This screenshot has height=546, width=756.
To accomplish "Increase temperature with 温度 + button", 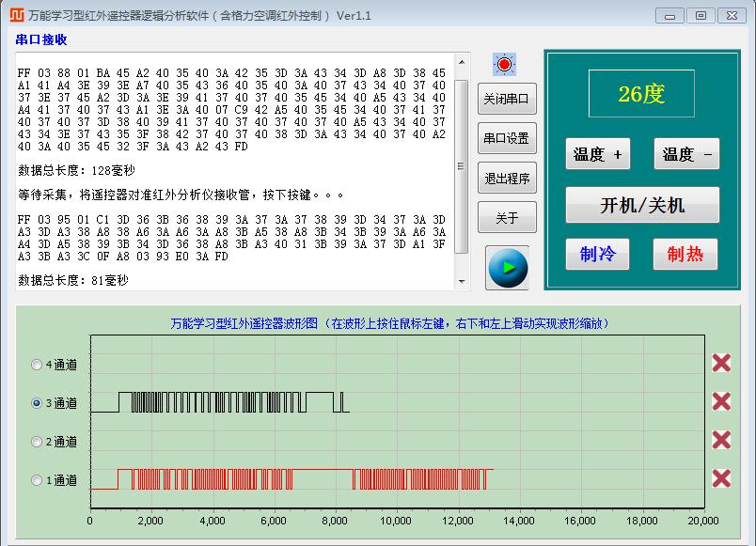I will [x=597, y=155].
